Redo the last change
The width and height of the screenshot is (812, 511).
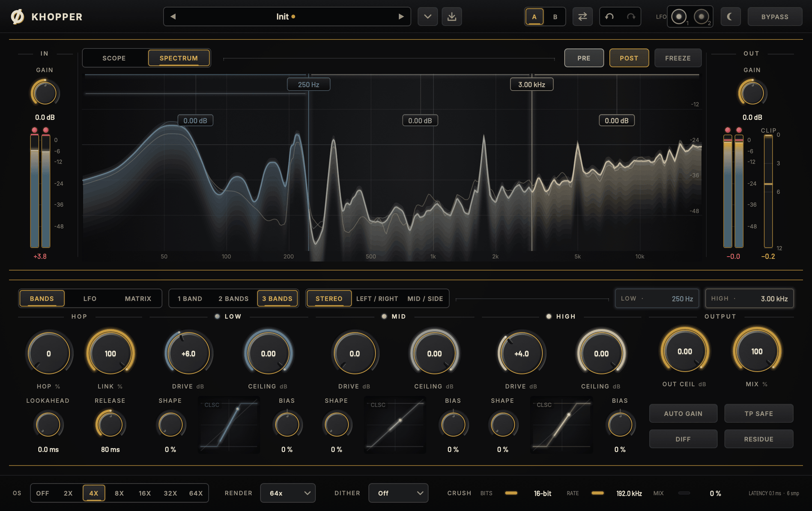(x=631, y=17)
